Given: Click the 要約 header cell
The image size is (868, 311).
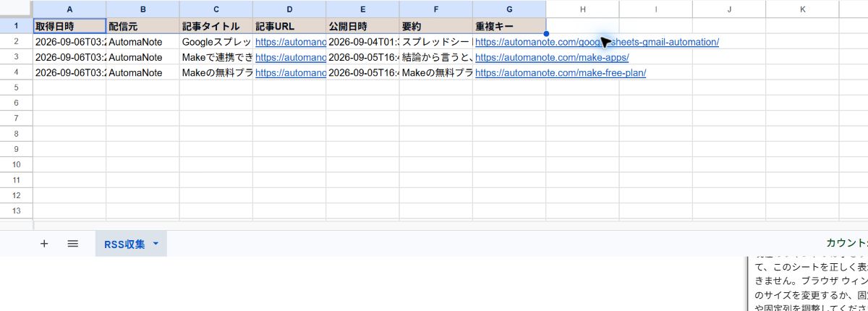Looking at the screenshot, I should pyautogui.click(x=435, y=25).
